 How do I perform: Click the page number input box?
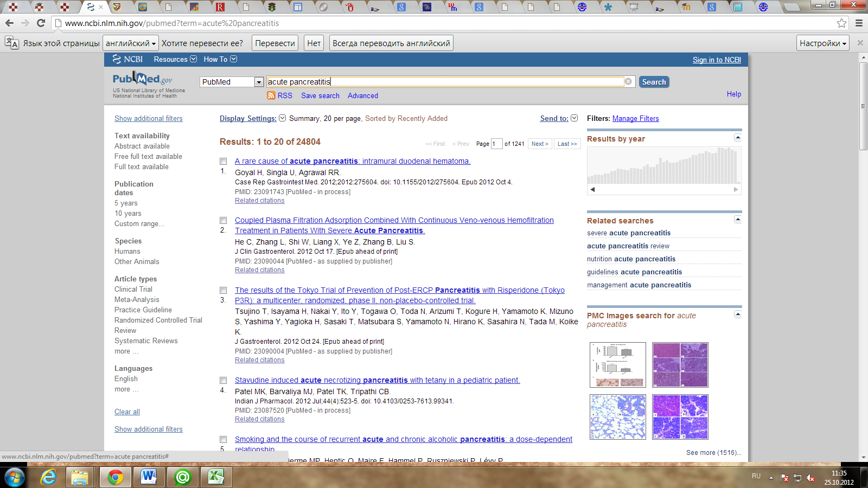[496, 144]
